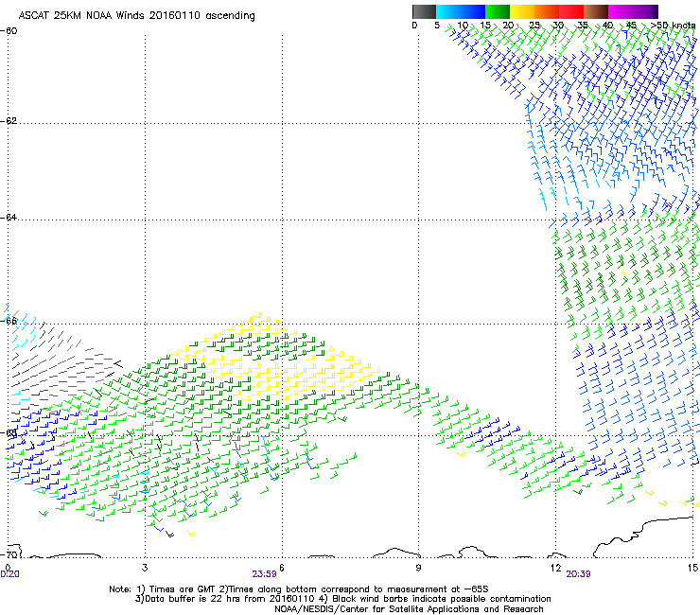The image size is (700, 615).
Task: Click the longitude label '6'
Action: [x=282, y=568]
